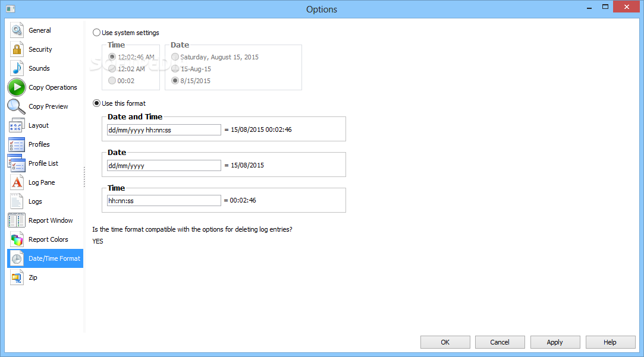Select Report Colors category label
Image resolution: width=644 pixels, height=357 pixels.
click(48, 239)
